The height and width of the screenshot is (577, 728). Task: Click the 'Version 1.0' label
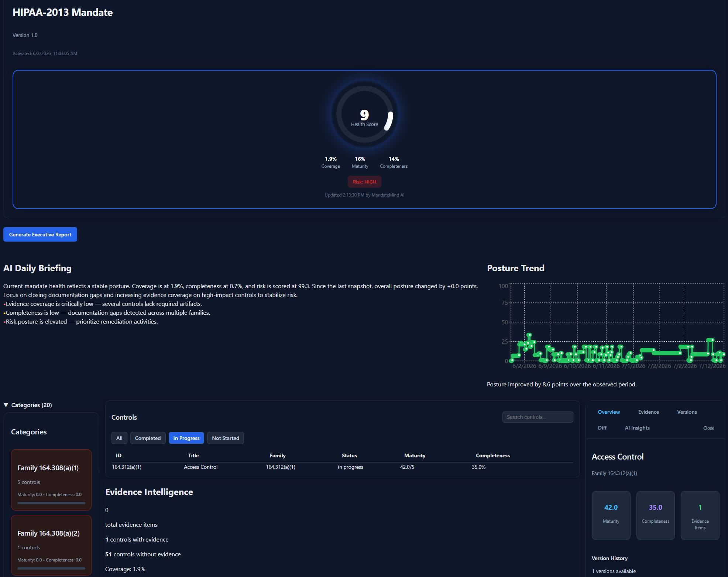pos(25,35)
